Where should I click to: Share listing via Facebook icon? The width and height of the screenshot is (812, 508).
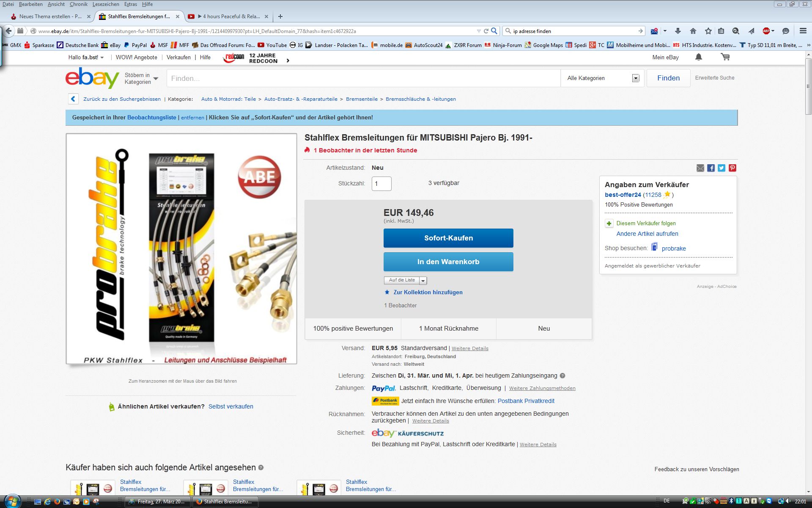[x=711, y=168]
